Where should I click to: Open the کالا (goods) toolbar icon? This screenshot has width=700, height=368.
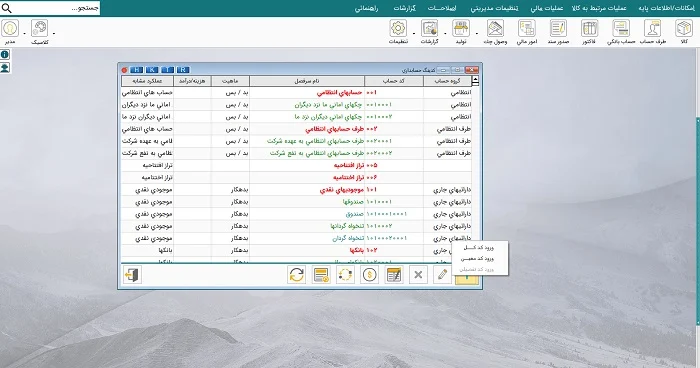(x=683, y=29)
